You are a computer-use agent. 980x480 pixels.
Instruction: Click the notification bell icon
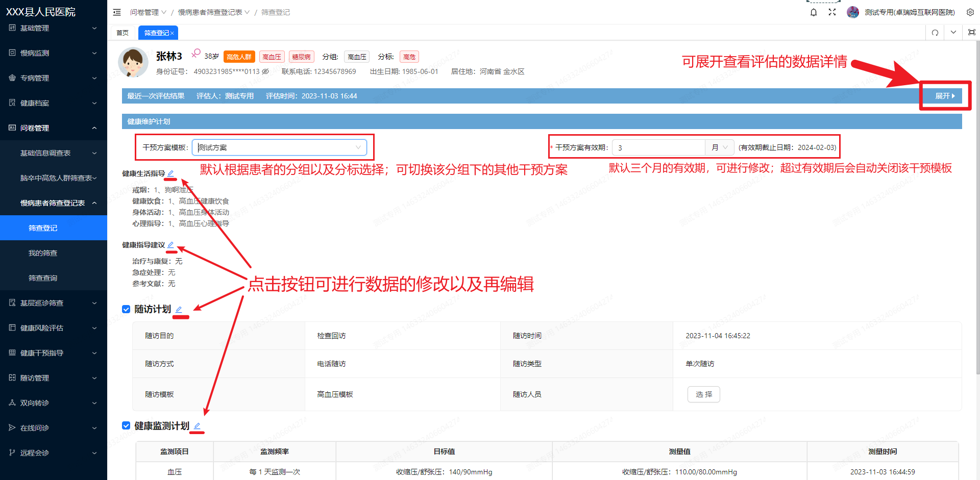[814, 12]
